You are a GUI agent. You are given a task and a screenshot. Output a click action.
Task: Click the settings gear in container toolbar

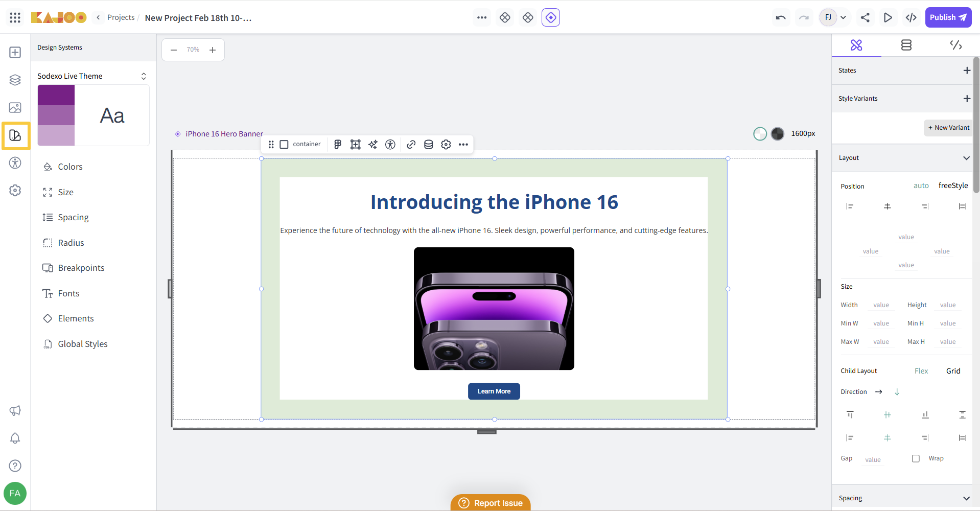tap(446, 145)
